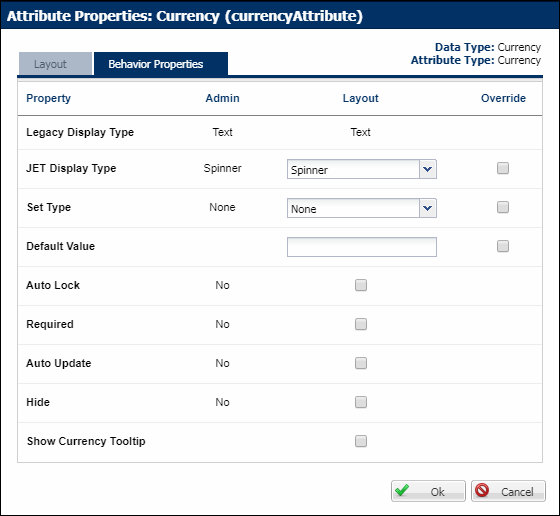Viewport: 560px width, 516px height.
Task: Click the green checkmark icon on Ok
Action: click(402, 490)
